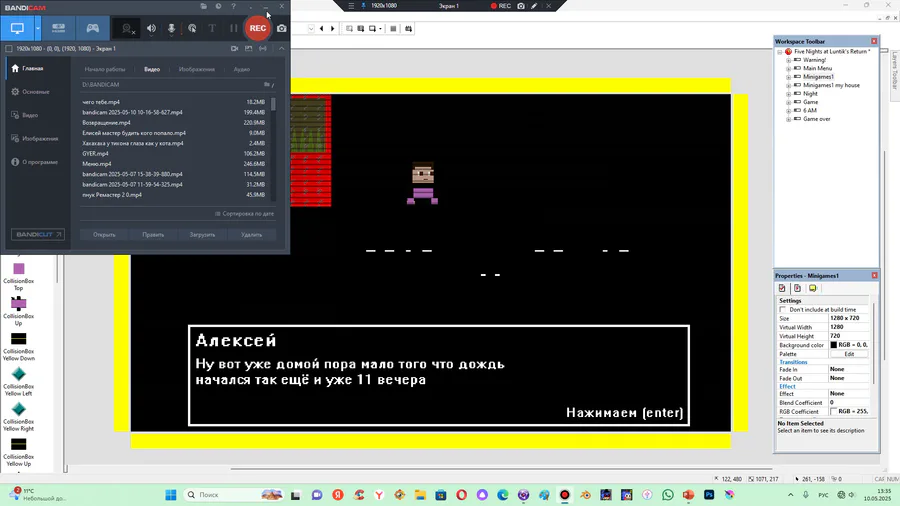
Task: Click screenshot camera in top recording bar
Action: click(521, 6)
